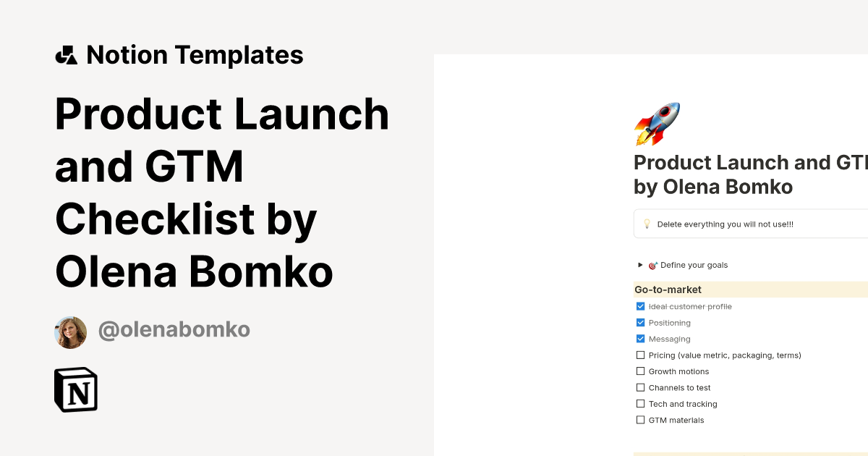Uncheck the Positioning checkbox
Screen dimensions: 868x456
[640, 322]
